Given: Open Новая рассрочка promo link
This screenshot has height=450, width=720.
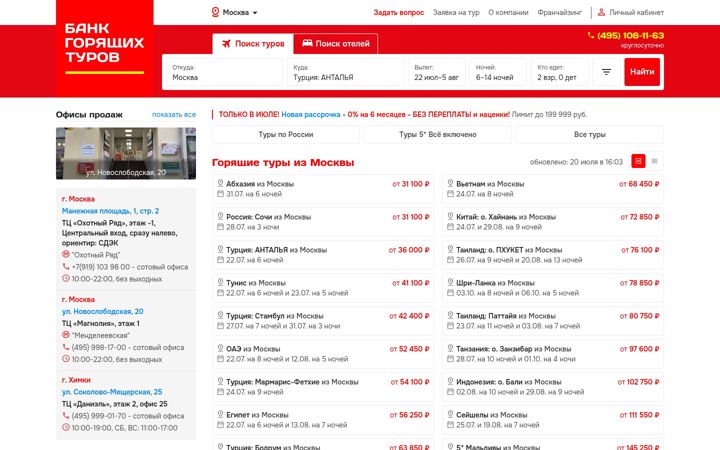Looking at the screenshot, I should [311, 114].
